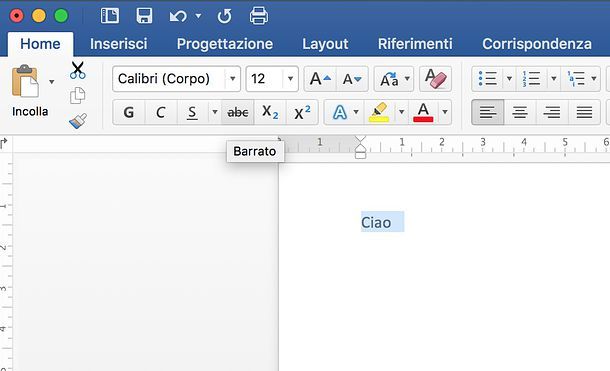Decrease font size with the small A icon
The image size is (610, 371).
pyautogui.click(x=352, y=79)
